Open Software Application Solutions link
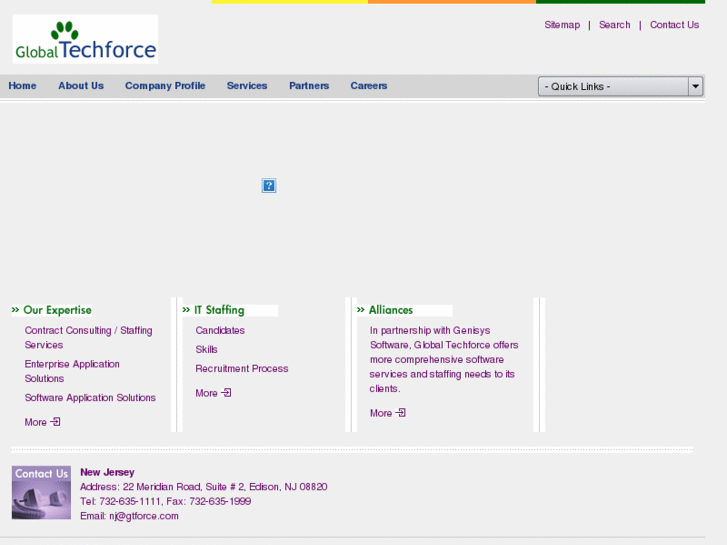Image resolution: width=727 pixels, height=545 pixels. click(x=90, y=398)
